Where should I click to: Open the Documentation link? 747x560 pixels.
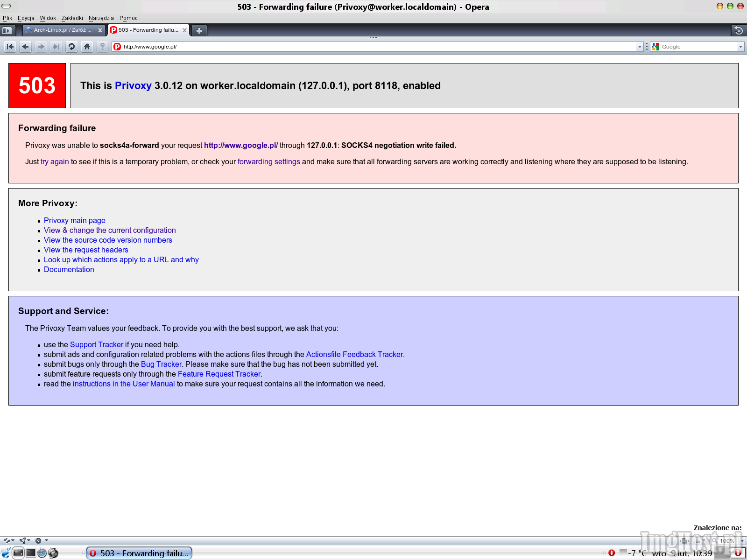pos(69,270)
